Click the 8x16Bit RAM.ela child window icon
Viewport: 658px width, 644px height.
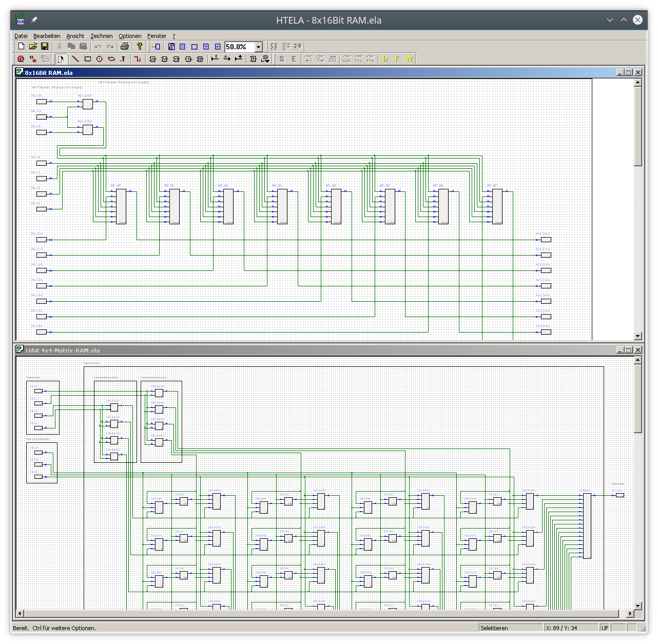pyautogui.click(x=20, y=72)
